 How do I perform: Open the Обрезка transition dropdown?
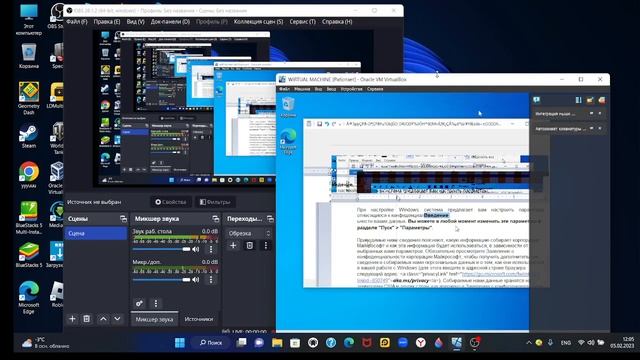[249, 233]
